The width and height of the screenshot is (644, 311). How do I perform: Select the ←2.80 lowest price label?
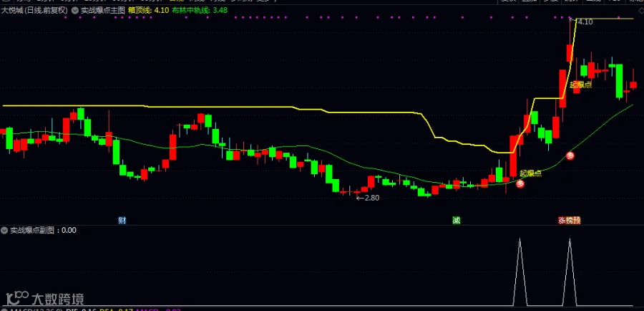368,198
